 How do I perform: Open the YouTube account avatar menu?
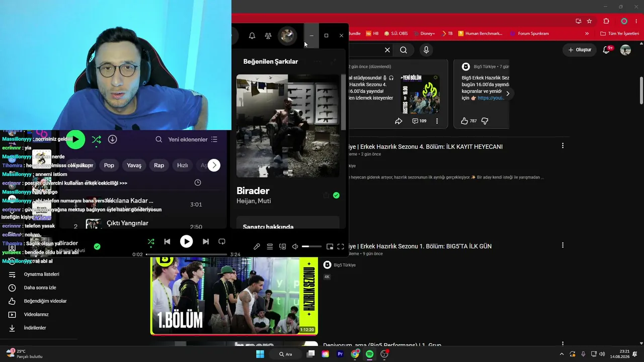625,50
